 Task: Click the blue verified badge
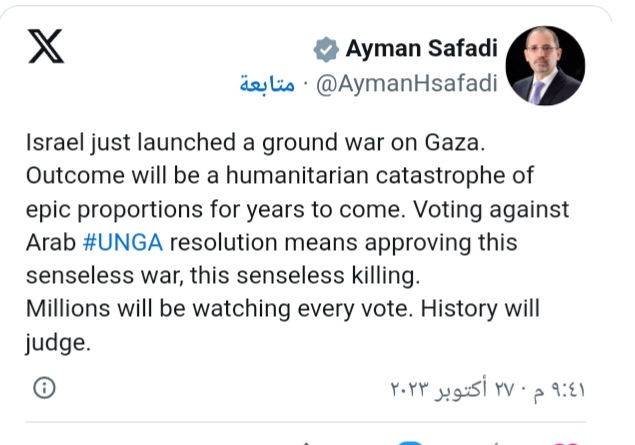(x=326, y=49)
